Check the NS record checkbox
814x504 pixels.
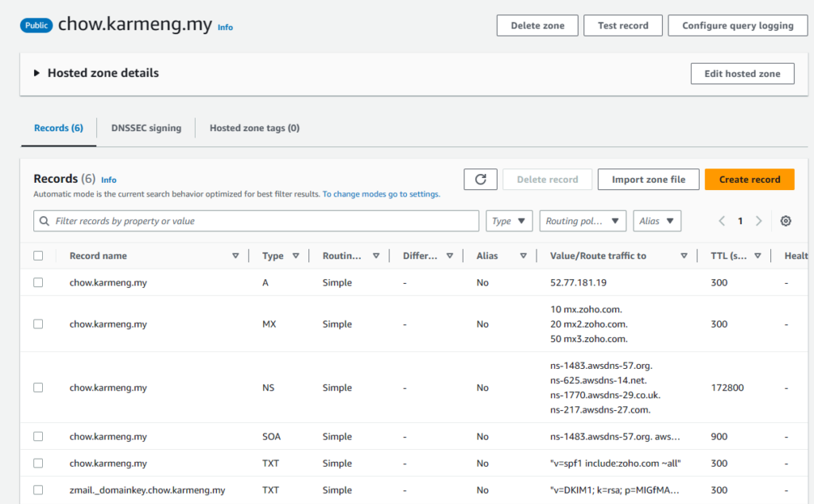coord(38,388)
